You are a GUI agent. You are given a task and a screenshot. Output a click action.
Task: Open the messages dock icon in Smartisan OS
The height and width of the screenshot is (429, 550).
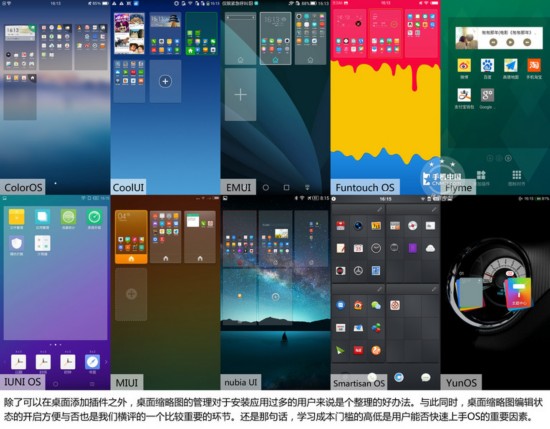pos(425,377)
